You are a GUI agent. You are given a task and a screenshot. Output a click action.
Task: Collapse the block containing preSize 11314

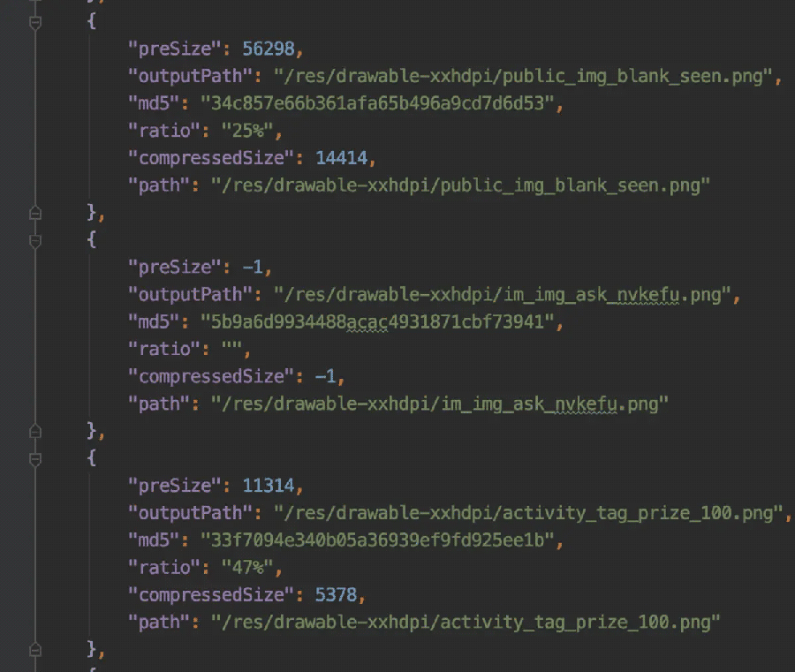(35, 460)
